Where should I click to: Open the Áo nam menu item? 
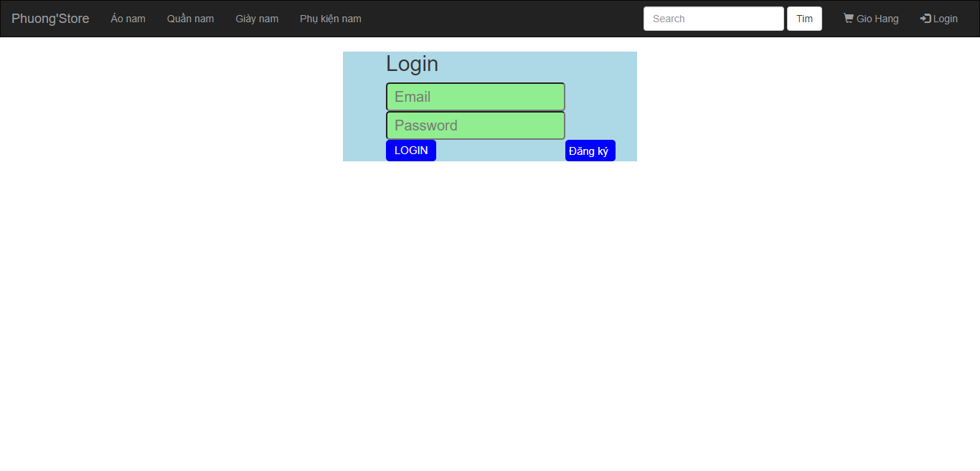click(x=128, y=19)
